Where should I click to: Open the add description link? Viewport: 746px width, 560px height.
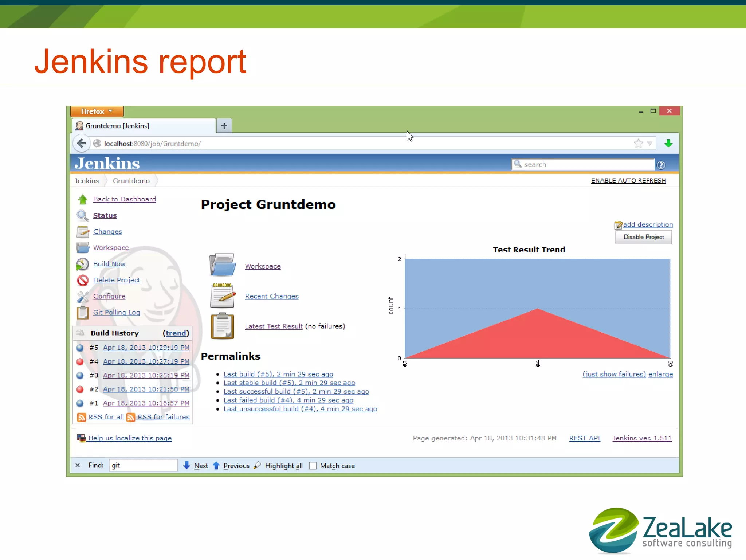(x=648, y=225)
